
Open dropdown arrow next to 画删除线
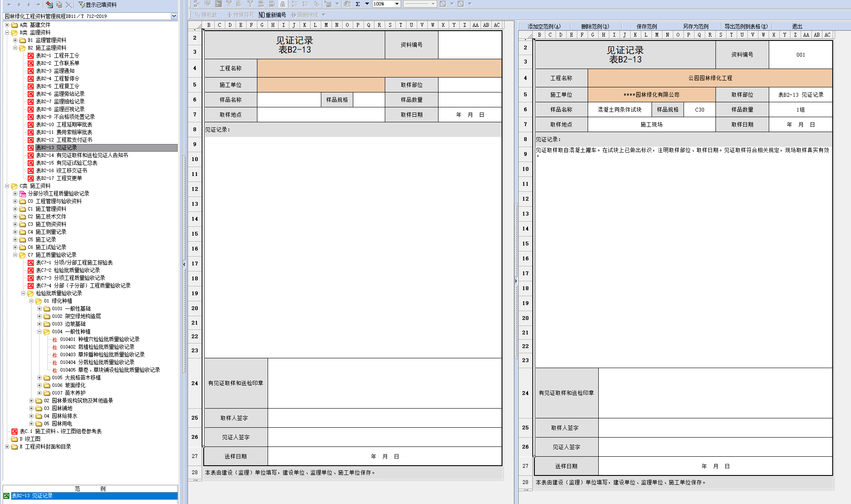324,15
